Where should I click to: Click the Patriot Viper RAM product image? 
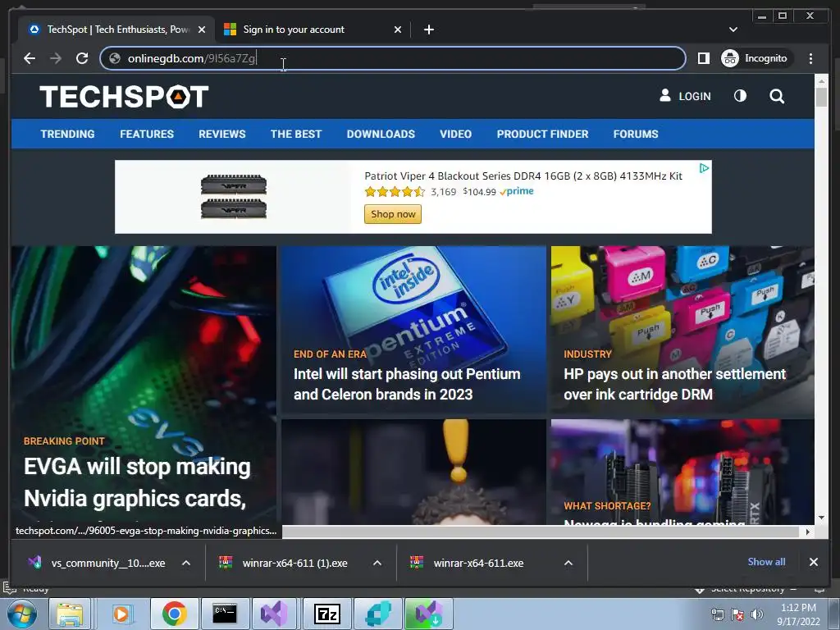(234, 197)
